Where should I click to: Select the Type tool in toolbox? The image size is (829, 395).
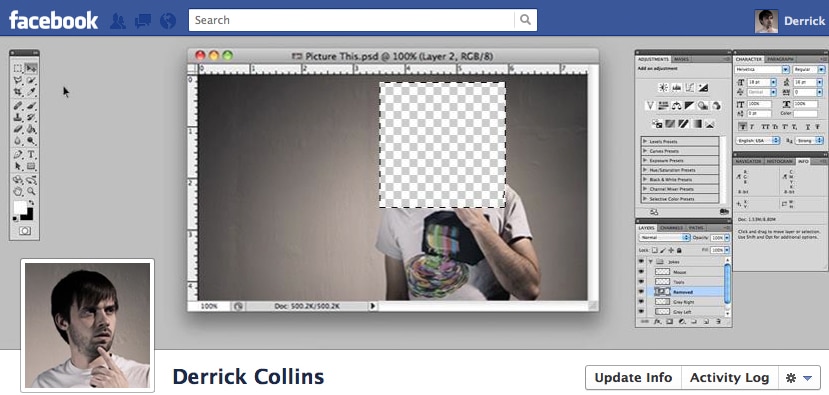point(31,154)
